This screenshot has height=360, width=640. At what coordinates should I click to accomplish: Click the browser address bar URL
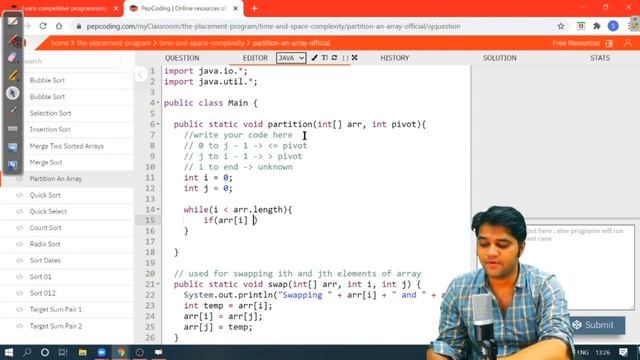[273, 26]
